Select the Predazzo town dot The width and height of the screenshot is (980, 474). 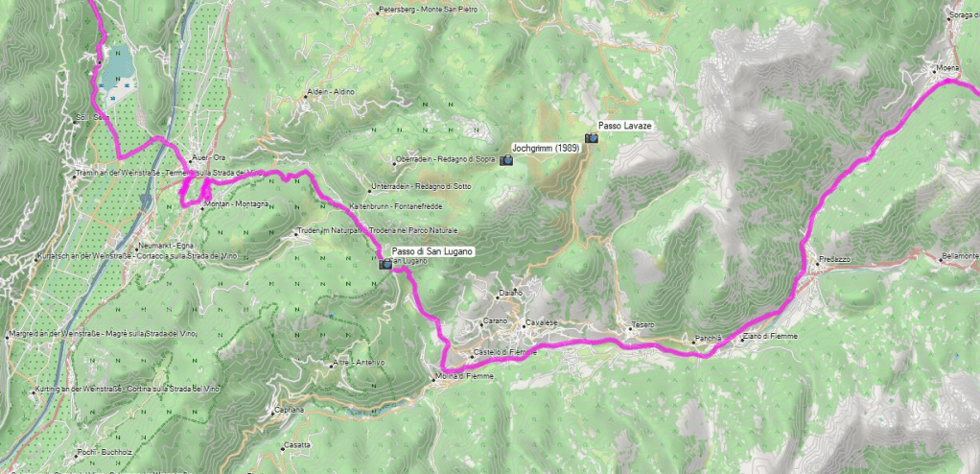tap(818, 265)
